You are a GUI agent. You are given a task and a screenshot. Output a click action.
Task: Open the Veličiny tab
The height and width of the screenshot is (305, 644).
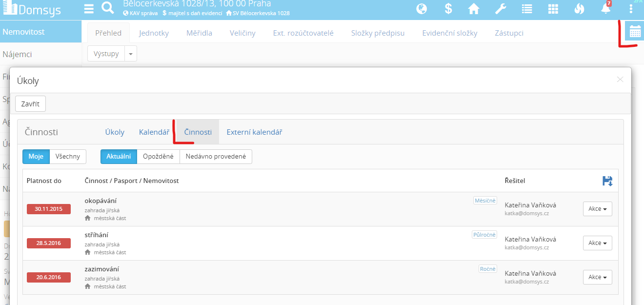(242, 33)
